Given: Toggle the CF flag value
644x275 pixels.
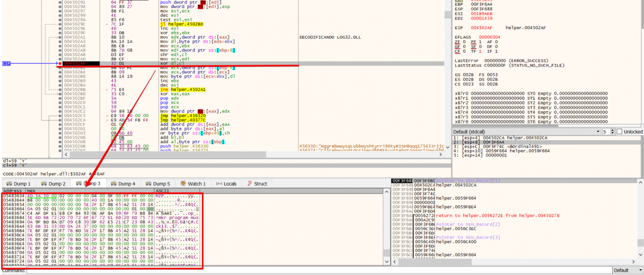Looking at the screenshot, I should (x=464, y=52).
